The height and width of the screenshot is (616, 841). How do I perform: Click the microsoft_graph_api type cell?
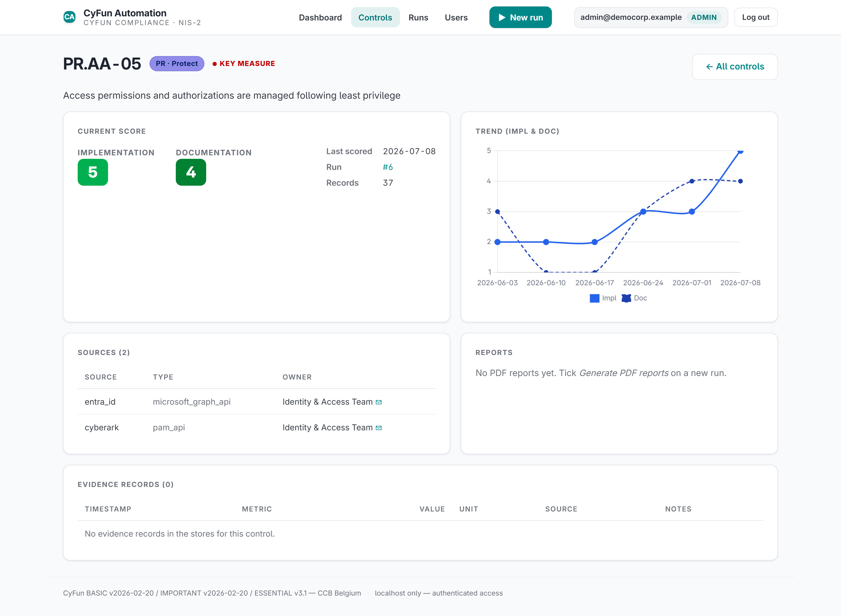pos(192,402)
